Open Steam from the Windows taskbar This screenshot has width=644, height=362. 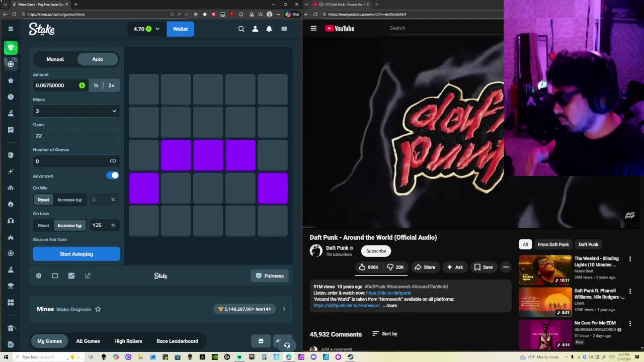pyautogui.click(x=351, y=357)
